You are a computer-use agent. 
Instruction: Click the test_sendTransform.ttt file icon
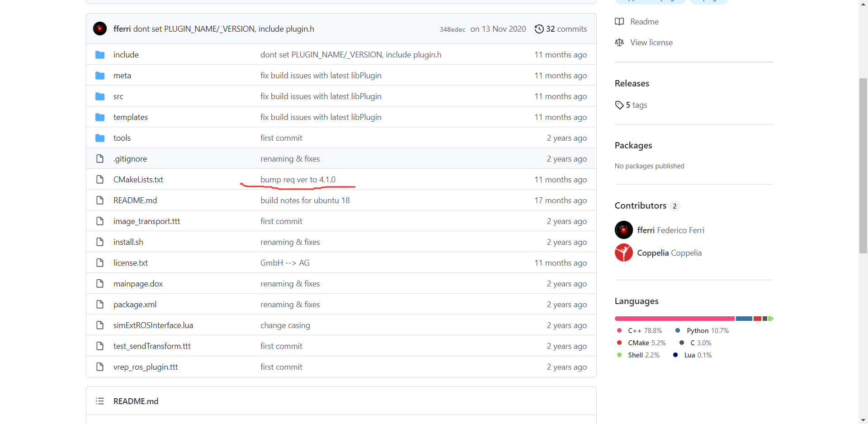pyautogui.click(x=100, y=346)
